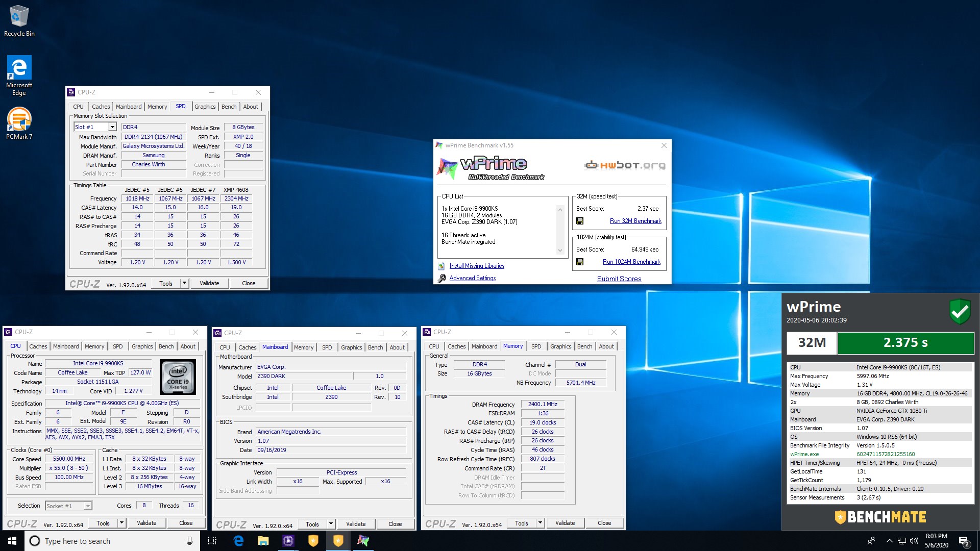Viewport: 980px width, 551px height.
Task: Click Run 32M Benchmark link
Action: tap(635, 221)
